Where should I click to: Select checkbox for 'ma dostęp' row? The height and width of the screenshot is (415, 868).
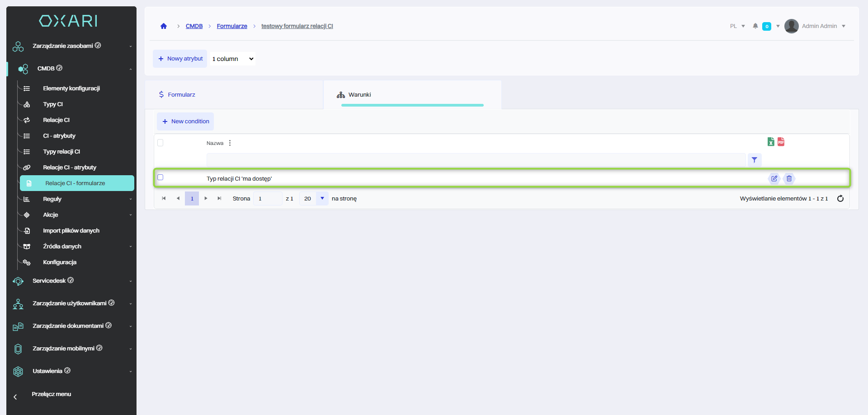[x=160, y=177]
